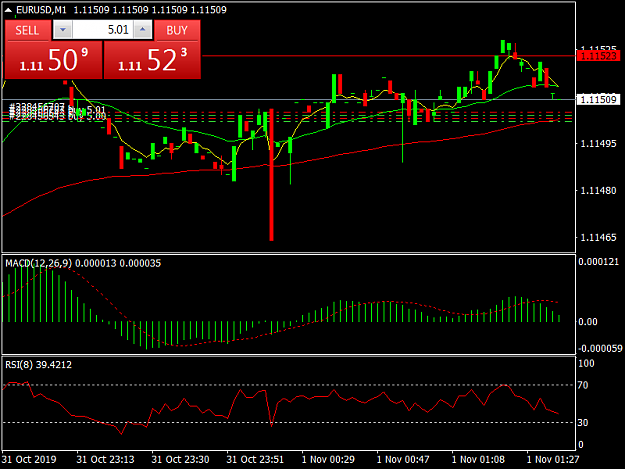
Task: Click the RSI(8) 39.4212 indicator label
Action: click(38, 365)
